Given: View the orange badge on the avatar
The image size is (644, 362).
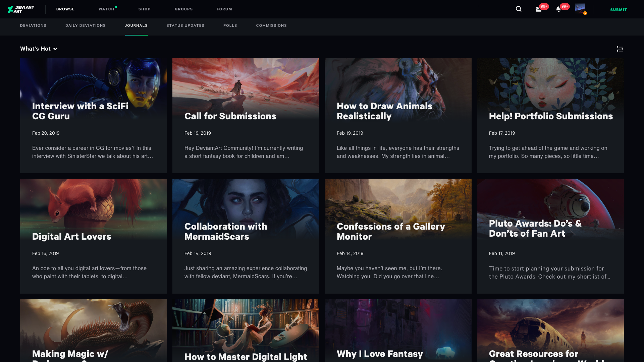Looking at the screenshot, I should (x=585, y=13).
